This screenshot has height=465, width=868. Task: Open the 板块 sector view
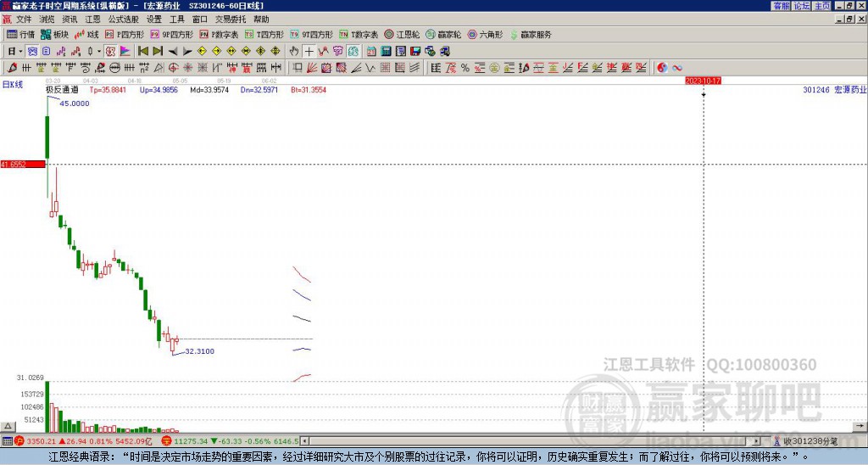point(54,34)
